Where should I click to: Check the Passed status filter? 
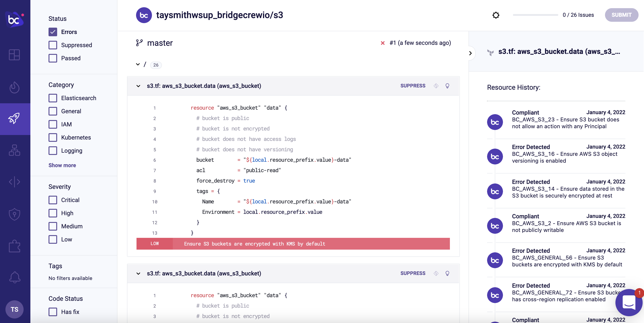tap(53, 58)
